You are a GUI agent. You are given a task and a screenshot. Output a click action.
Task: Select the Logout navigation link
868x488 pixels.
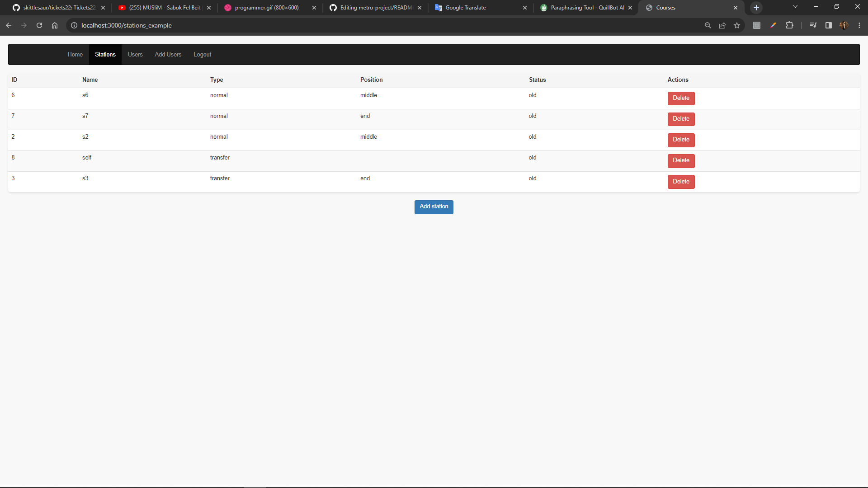(202, 54)
